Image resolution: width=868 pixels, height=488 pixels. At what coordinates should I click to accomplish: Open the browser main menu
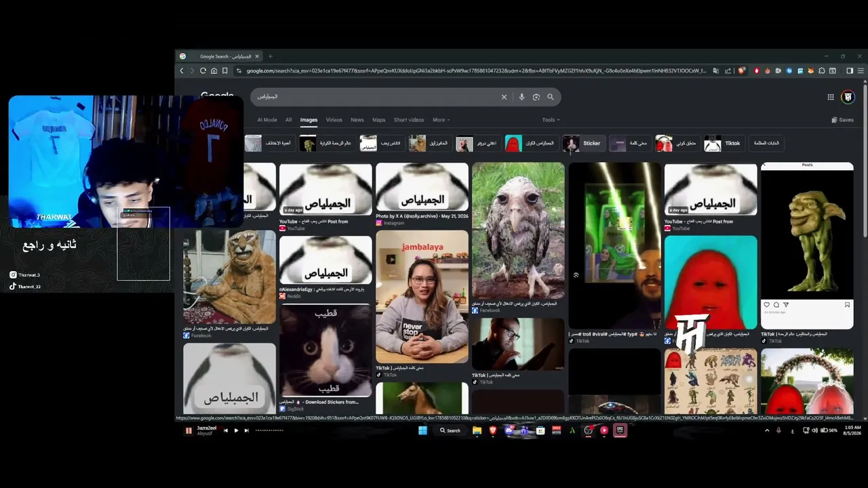861,70
